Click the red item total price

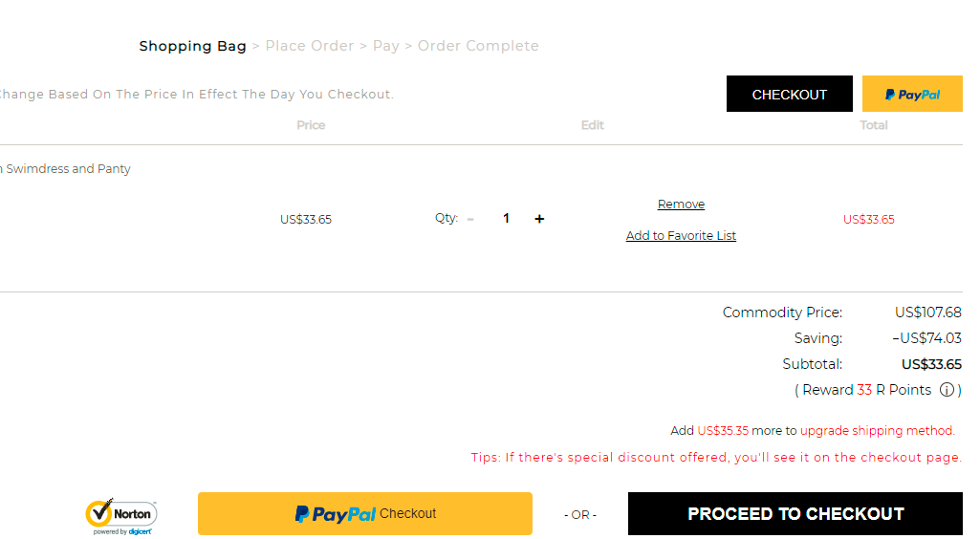point(869,220)
